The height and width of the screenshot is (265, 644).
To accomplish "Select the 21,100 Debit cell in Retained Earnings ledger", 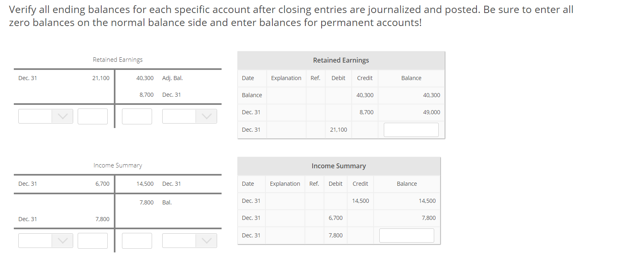I will point(338,129).
